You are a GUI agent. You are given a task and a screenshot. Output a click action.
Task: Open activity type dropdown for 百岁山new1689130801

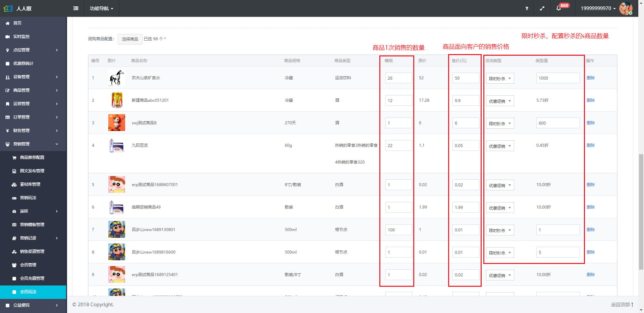500,230
